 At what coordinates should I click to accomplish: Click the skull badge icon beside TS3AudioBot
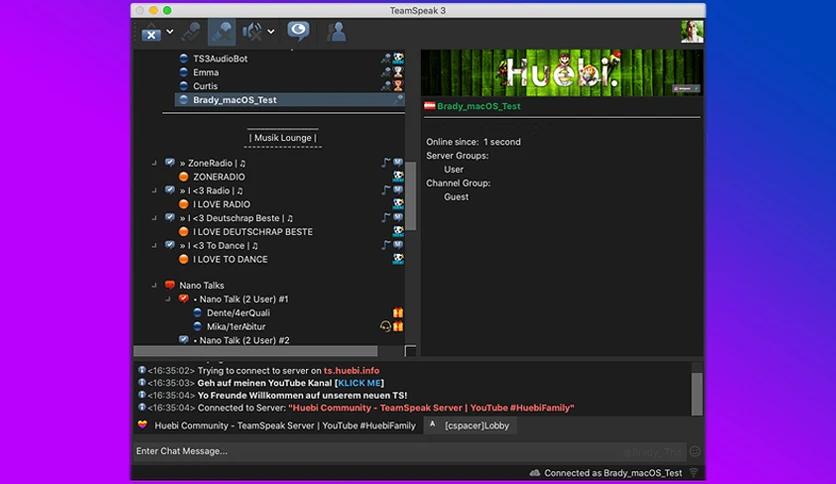(x=398, y=58)
